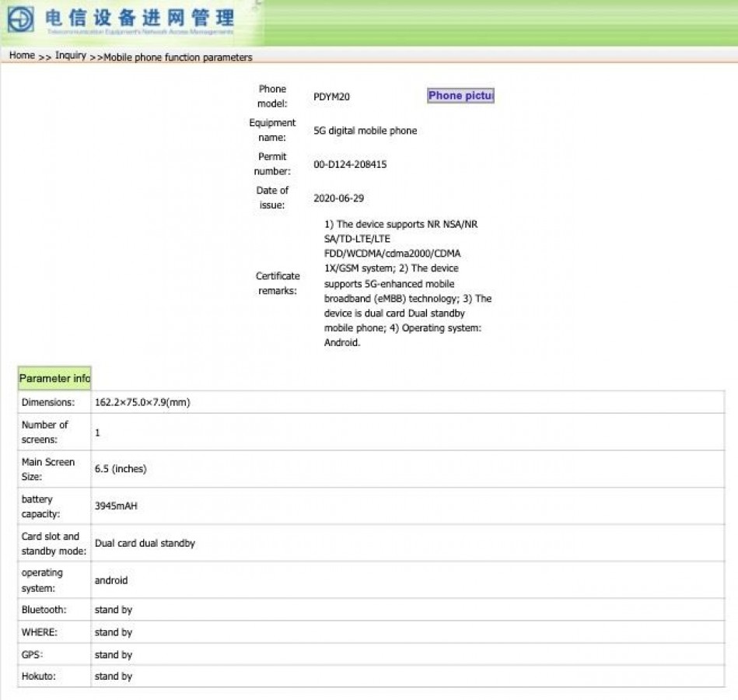738x700 pixels.
Task: Select permit number 00-D124-208415
Action: (350, 165)
